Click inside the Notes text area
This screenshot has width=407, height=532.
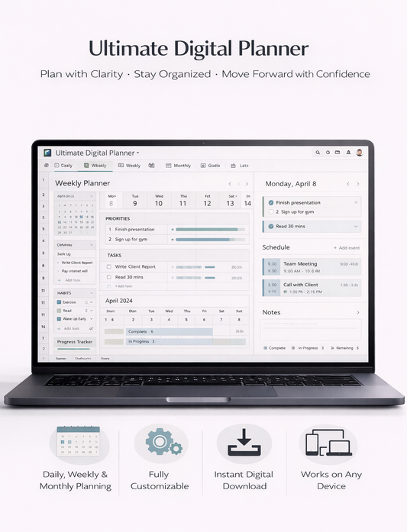[311, 330]
